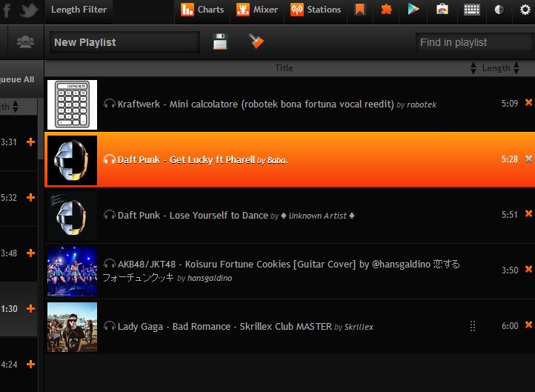Image resolution: width=535 pixels, height=392 pixels.
Task: Select Lose Yourself to Dance thumbnail
Action: tap(72, 216)
